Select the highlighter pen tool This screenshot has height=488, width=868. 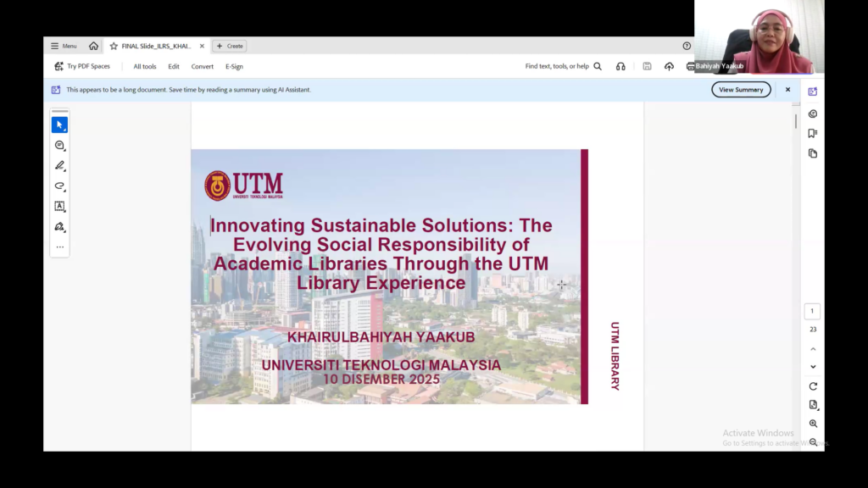[x=59, y=166]
